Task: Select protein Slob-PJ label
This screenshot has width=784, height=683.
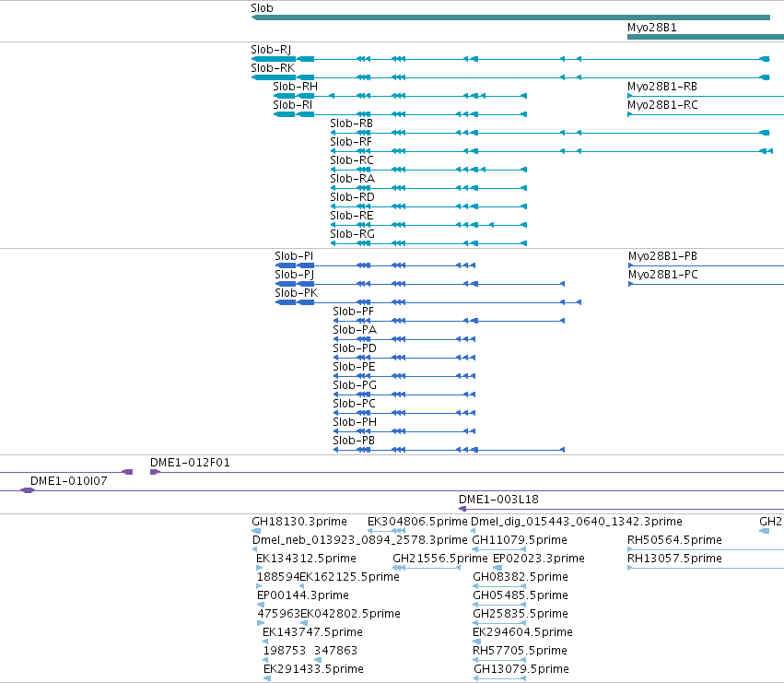Action: click(295, 275)
